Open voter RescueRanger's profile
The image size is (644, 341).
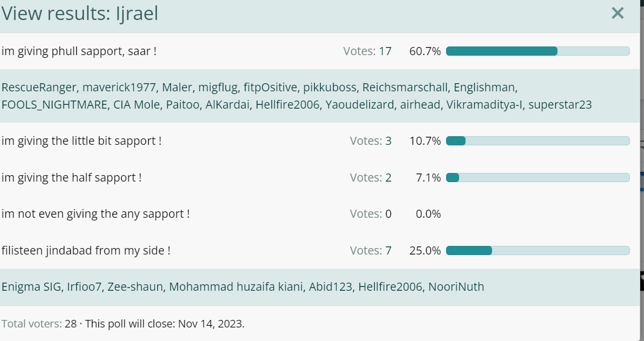click(39, 88)
